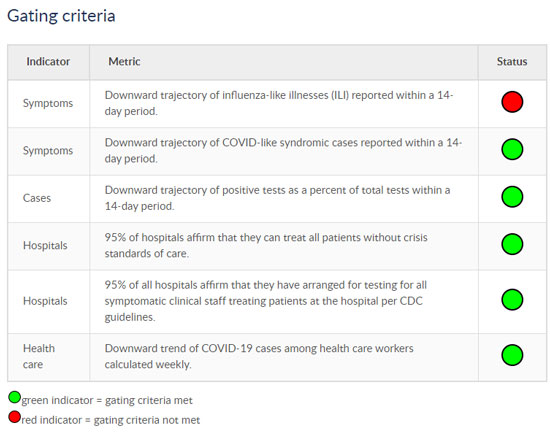The width and height of the screenshot is (550, 435).
Task: Click the red status circle for ILI symptoms
Action: coord(512,102)
